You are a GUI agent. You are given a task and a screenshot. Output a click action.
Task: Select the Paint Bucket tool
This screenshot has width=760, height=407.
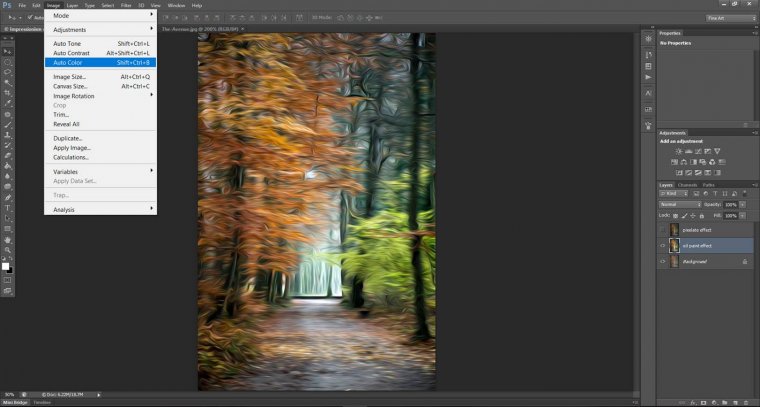click(7, 166)
